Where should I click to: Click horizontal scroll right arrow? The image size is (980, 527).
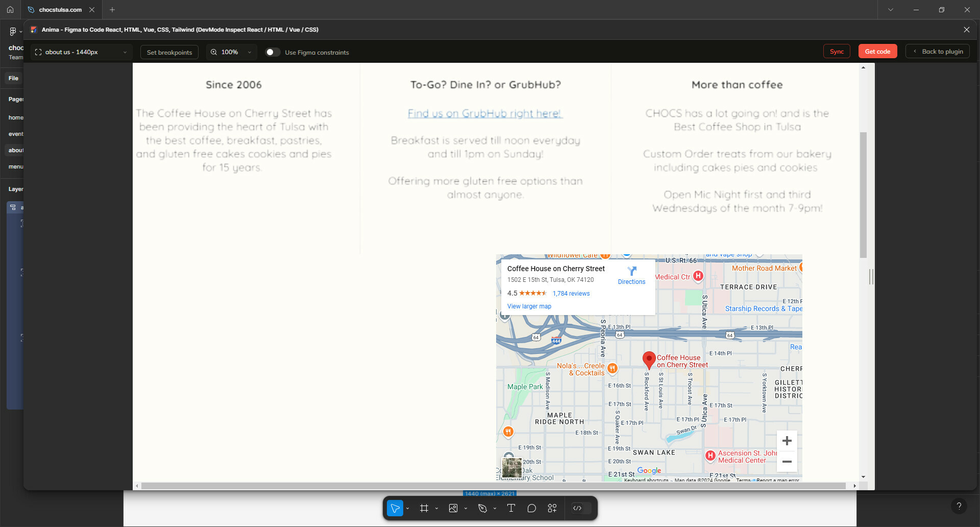tap(855, 486)
